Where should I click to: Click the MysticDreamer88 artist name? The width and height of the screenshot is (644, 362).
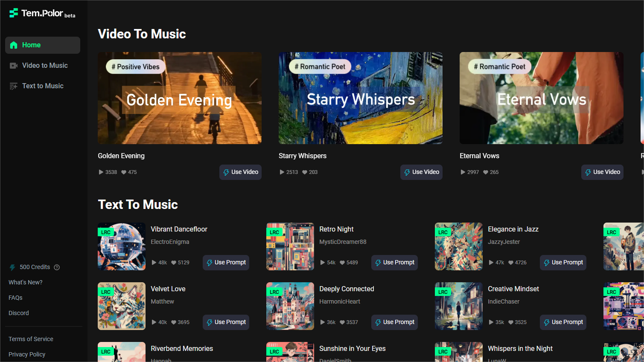pyautogui.click(x=343, y=242)
